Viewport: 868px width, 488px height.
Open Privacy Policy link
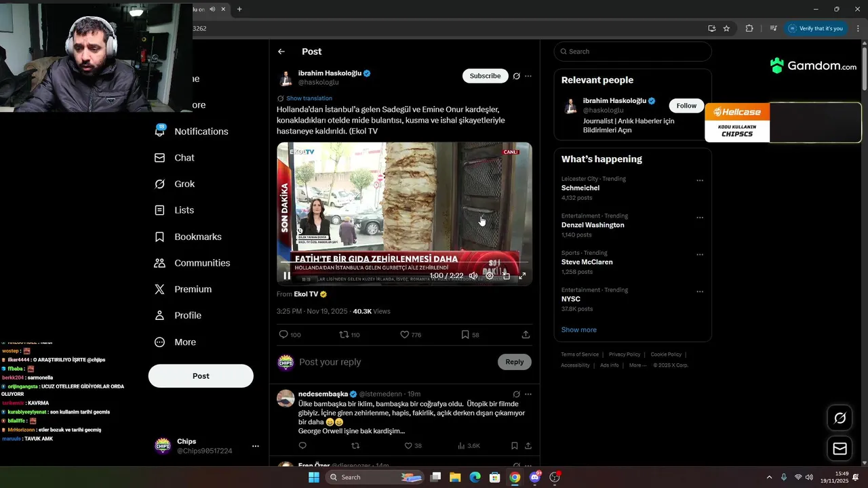(625, 354)
